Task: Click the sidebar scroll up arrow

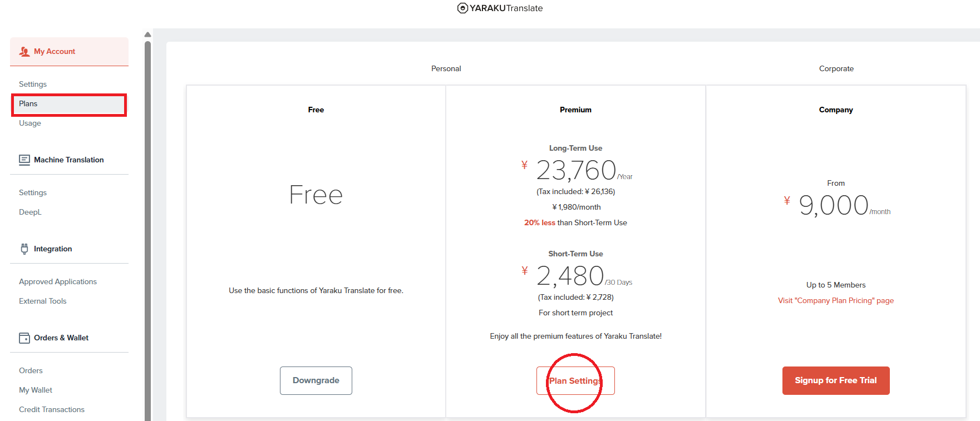Action: pyautogui.click(x=147, y=34)
